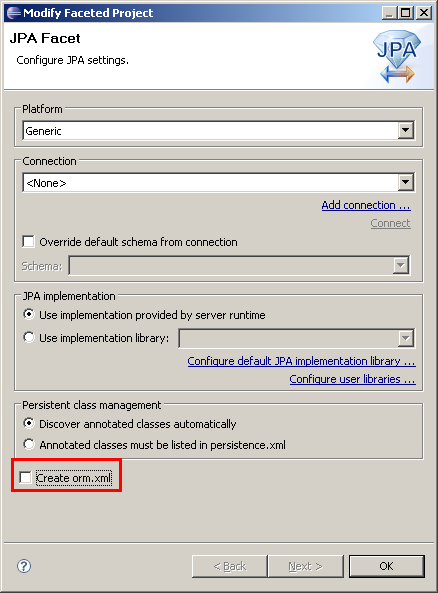Click the Back button

pos(230,566)
